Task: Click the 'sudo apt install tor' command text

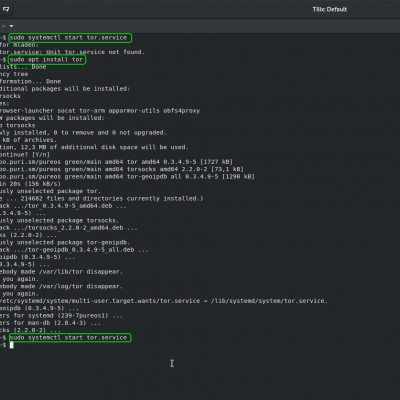Action: point(46,60)
